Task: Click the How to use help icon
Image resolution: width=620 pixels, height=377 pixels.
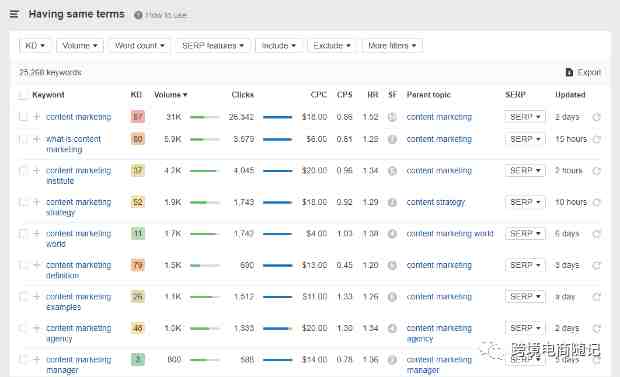Action: coord(138,15)
